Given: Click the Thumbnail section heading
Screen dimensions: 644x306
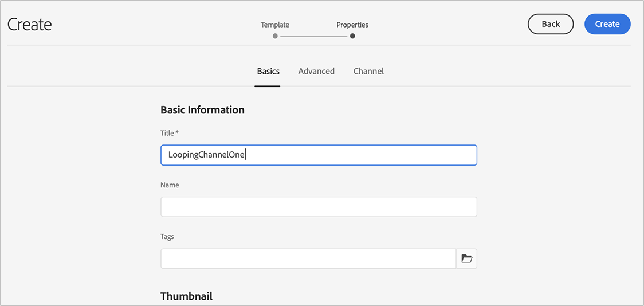Looking at the screenshot, I should point(186,296).
